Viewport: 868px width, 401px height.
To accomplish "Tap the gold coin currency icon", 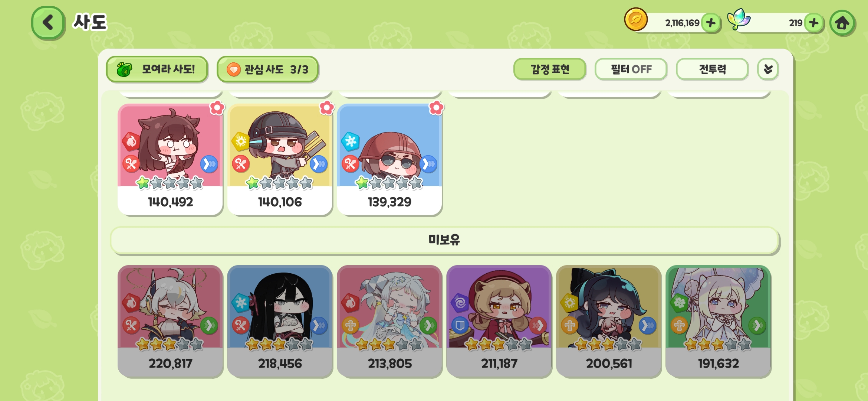I will (x=636, y=20).
